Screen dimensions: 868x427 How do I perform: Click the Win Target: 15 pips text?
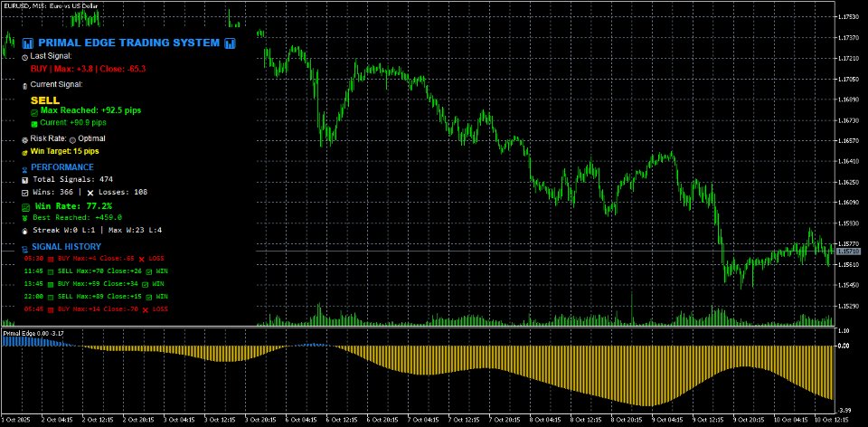(x=65, y=151)
